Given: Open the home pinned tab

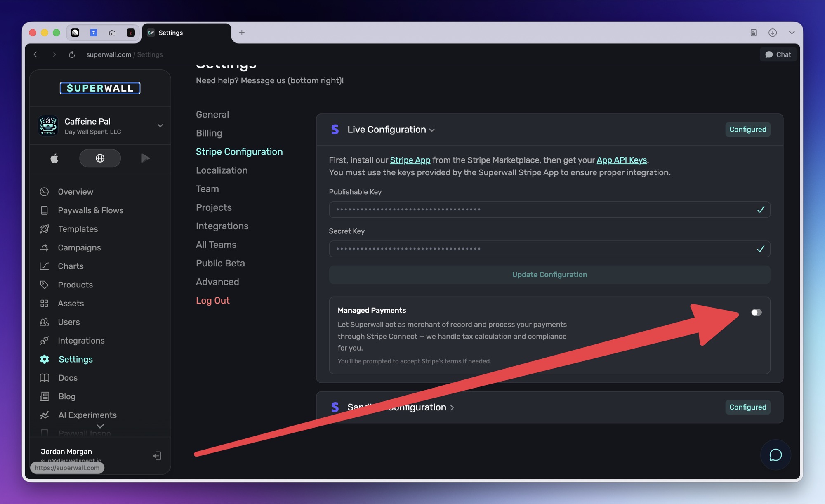Looking at the screenshot, I should (x=112, y=33).
